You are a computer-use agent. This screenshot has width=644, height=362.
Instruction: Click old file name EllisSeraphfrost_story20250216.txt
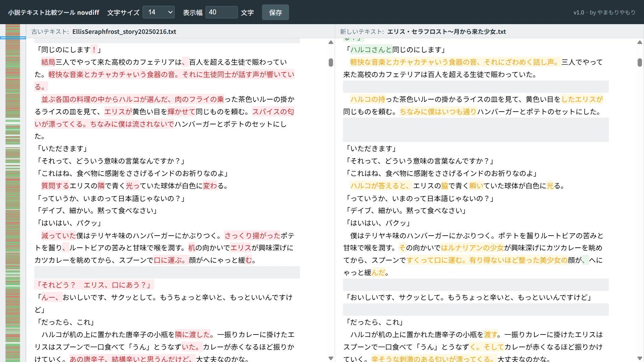pos(124,32)
